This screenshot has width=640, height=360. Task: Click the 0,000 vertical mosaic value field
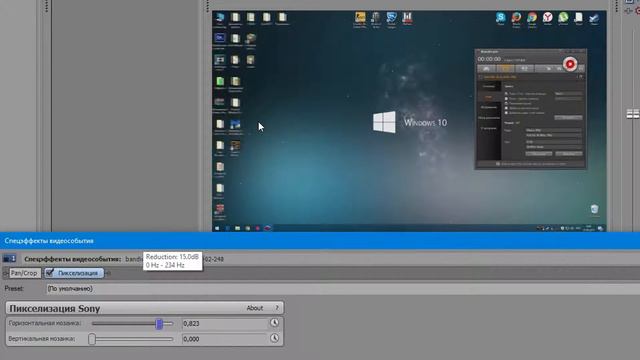point(224,339)
